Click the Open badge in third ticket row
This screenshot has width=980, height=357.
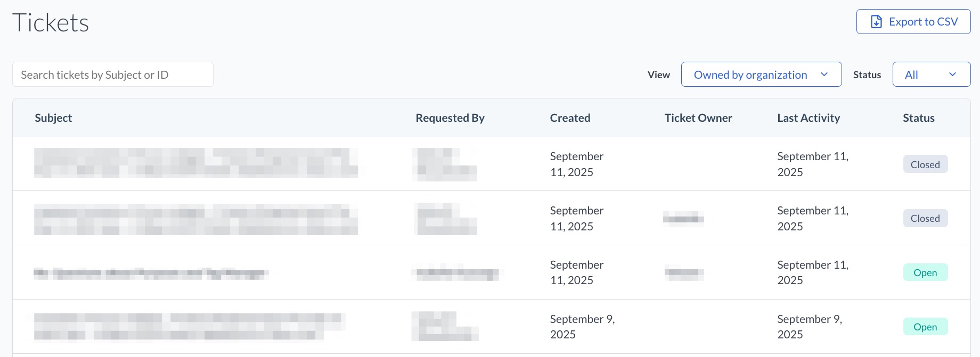pyautogui.click(x=925, y=272)
